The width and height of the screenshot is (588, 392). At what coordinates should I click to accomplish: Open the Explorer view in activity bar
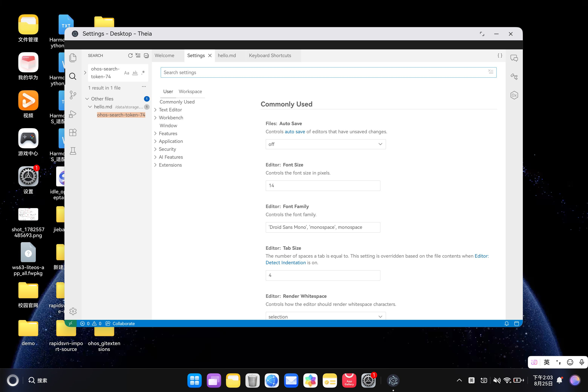pyautogui.click(x=73, y=58)
